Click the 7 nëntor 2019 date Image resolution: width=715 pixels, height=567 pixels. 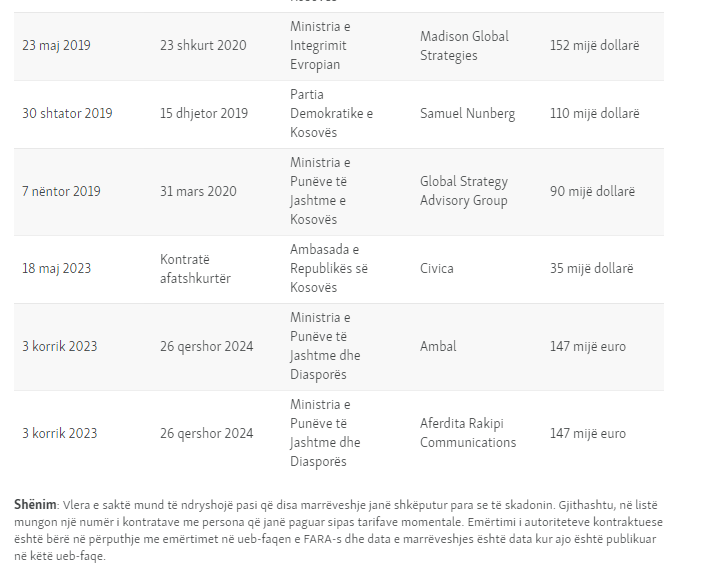pos(61,191)
